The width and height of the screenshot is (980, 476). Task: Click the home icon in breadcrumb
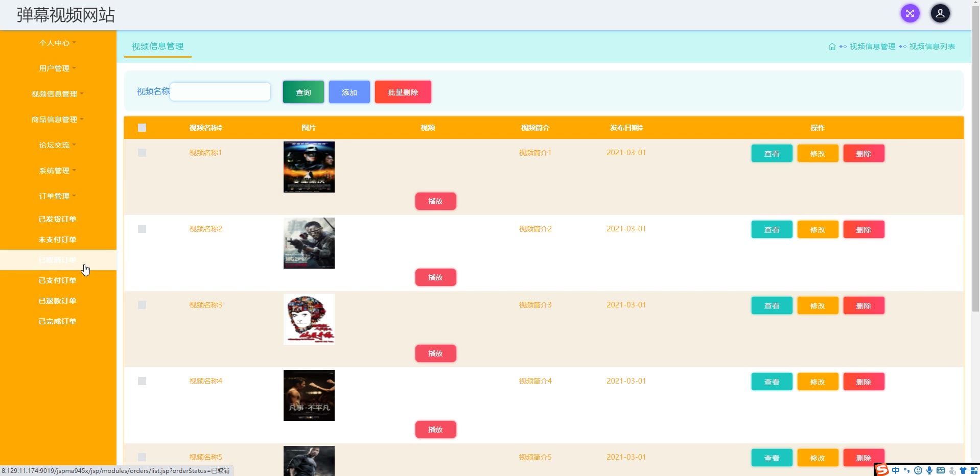coord(832,46)
